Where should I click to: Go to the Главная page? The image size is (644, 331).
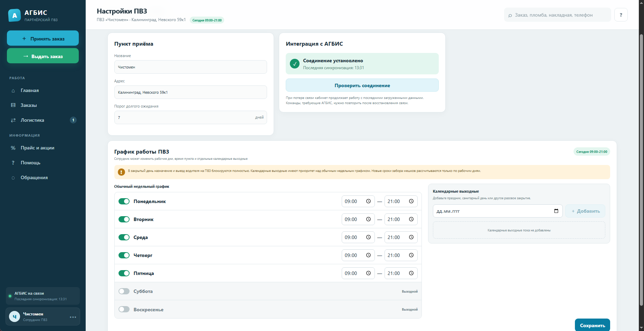tap(43, 91)
